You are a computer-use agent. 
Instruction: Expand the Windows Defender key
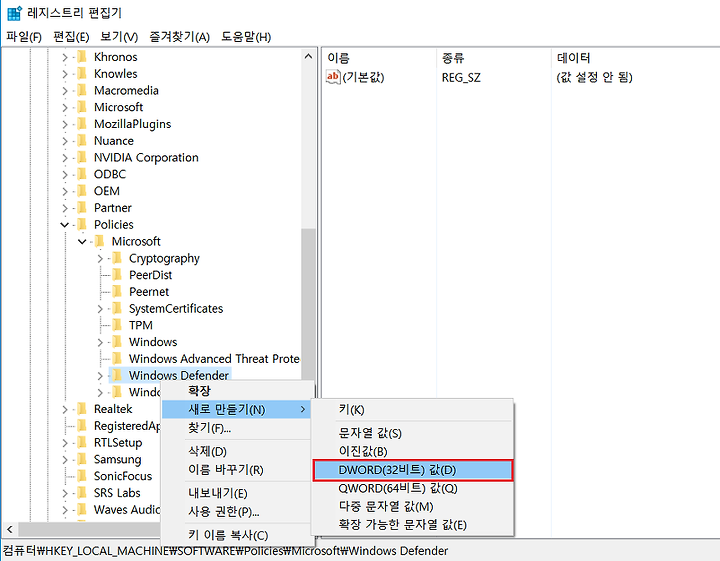tap(100, 376)
